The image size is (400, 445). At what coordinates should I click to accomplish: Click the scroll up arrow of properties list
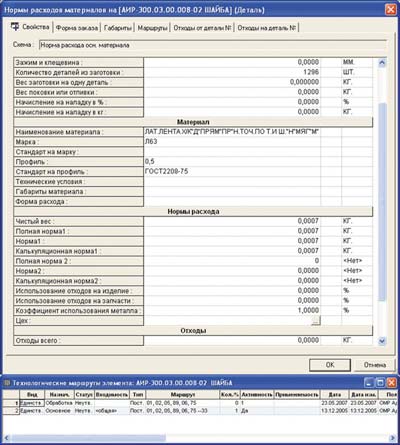pyautogui.click(x=382, y=62)
